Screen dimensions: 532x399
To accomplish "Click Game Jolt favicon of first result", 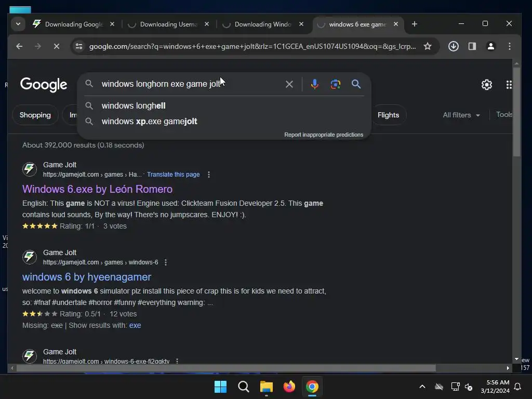I will pos(30,169).
